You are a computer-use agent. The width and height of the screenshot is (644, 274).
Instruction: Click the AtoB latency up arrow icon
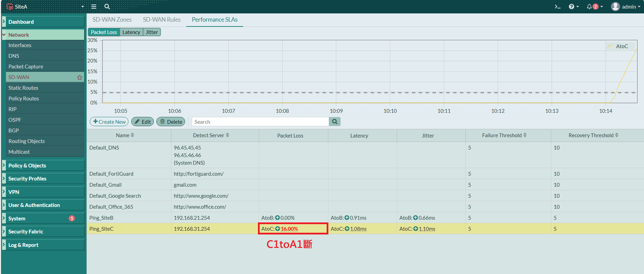click(x=347, y=218)
